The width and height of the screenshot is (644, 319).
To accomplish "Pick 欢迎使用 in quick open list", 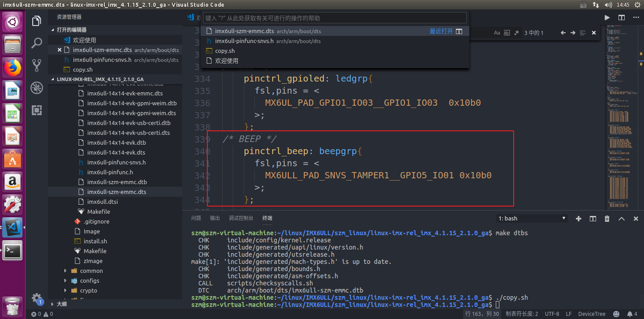I will coord(335,61).
